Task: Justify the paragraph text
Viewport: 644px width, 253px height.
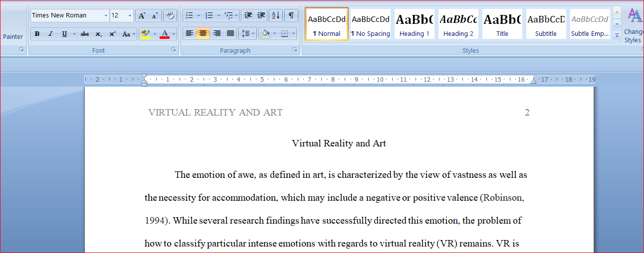Action: (230, 34)
